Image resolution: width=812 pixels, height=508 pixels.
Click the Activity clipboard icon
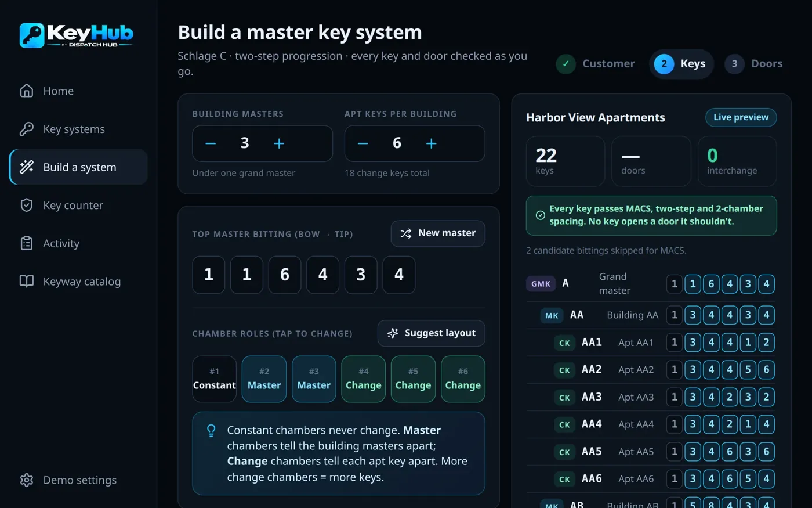click(27, 243)
